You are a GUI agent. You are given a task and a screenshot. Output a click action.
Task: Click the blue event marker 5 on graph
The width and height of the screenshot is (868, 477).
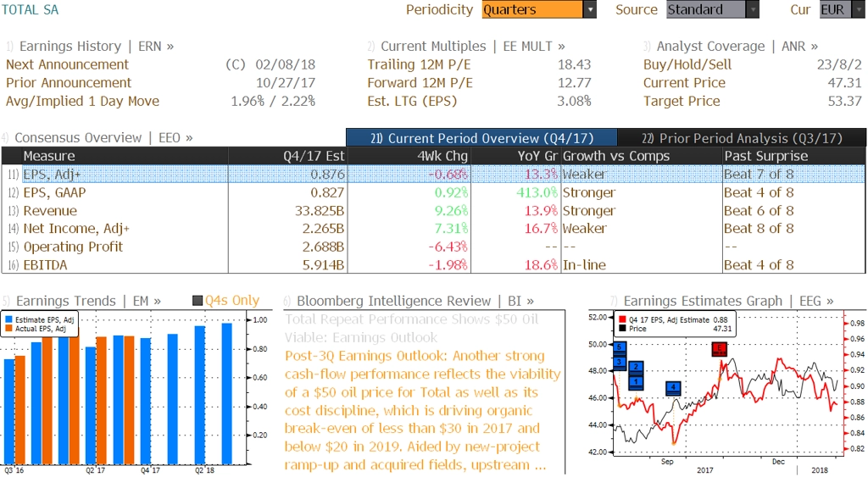(x=620, y=348)
